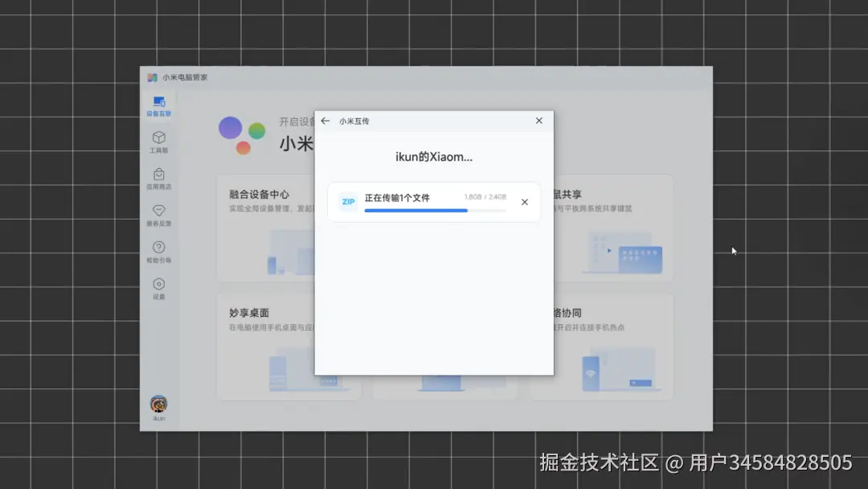The image size is (868, 489).
Task: Click the ikun的Xiaom... device name
Action: (x=434, y=157)
